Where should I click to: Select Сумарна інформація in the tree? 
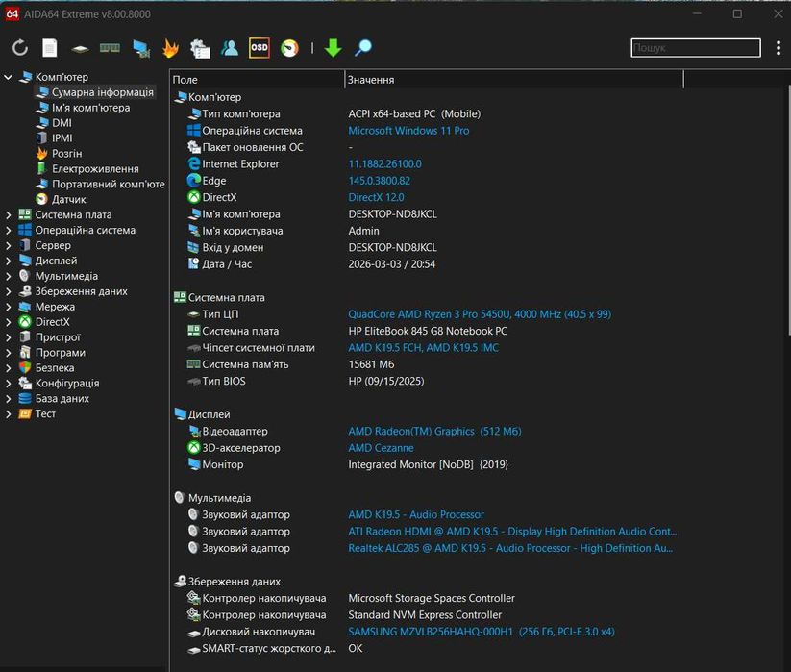pyautogui.click(x=103, y=92)
